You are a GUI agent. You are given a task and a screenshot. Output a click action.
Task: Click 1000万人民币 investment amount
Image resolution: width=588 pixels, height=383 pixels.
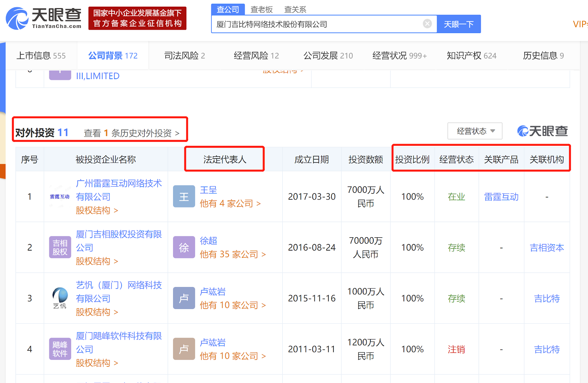pos(366,298)
